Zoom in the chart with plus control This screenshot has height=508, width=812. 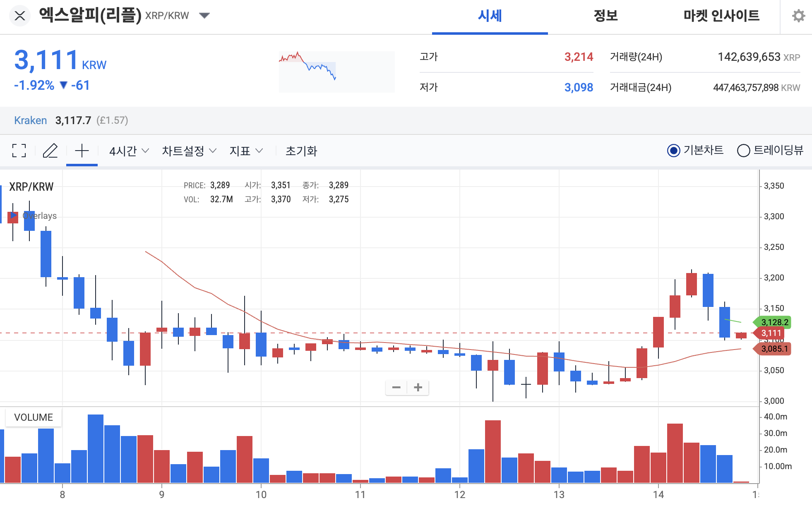pos(418,387)
